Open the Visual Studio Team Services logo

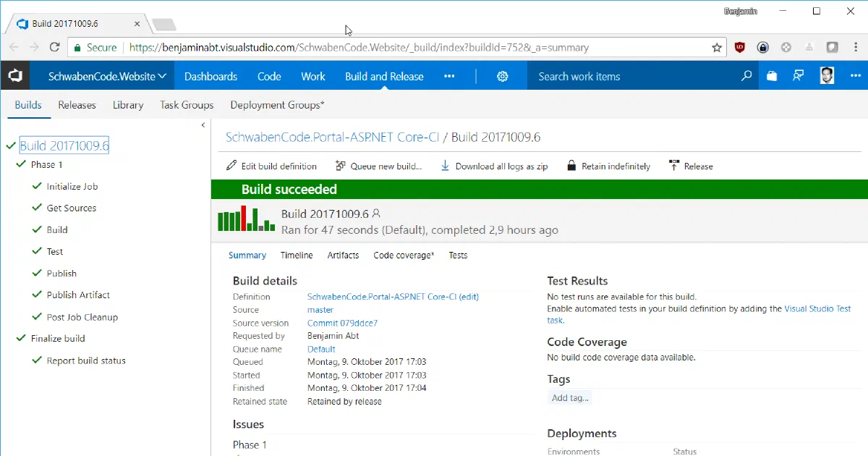(x=15, y=76)
